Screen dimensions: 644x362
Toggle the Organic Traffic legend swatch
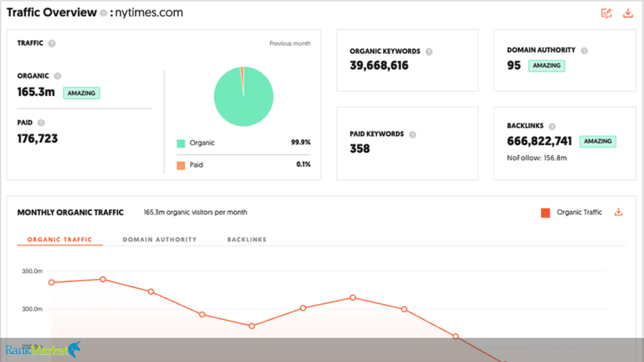(545, 213)
